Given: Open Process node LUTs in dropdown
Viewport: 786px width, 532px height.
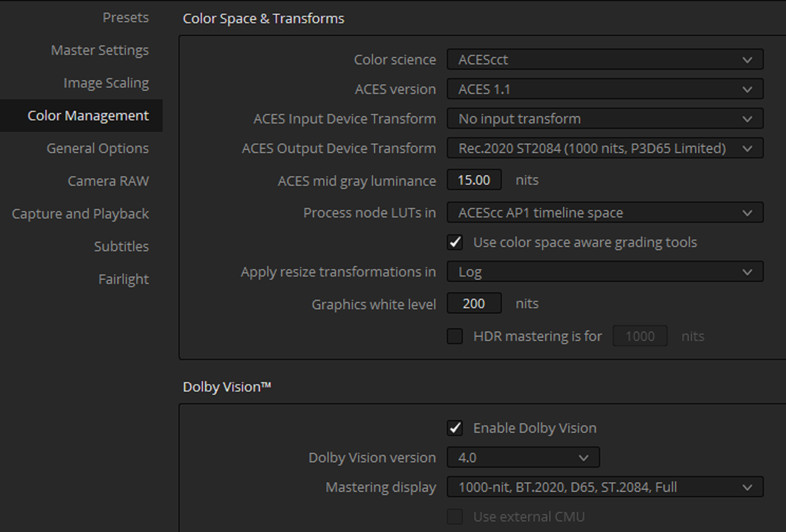Looking at the screenshot, I should (605, 213).
